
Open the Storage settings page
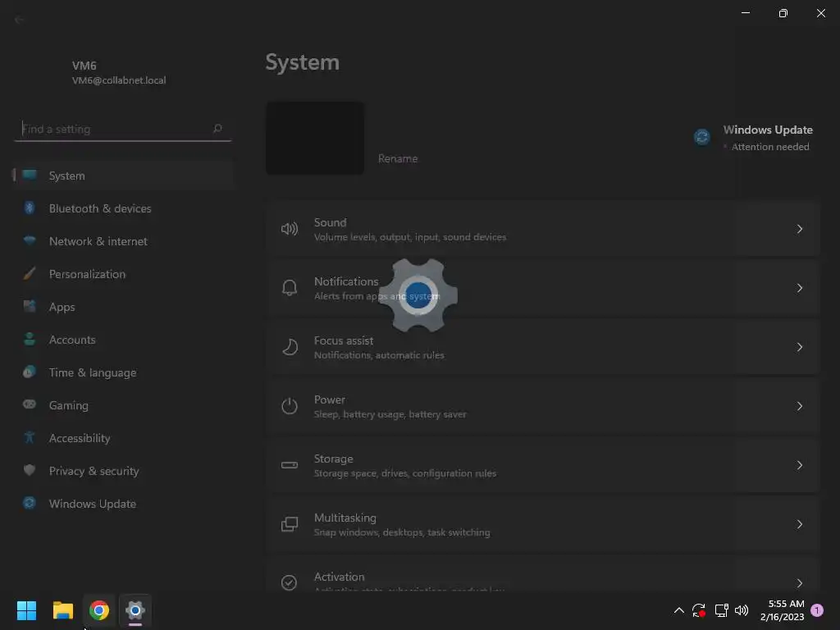[543, 465]
